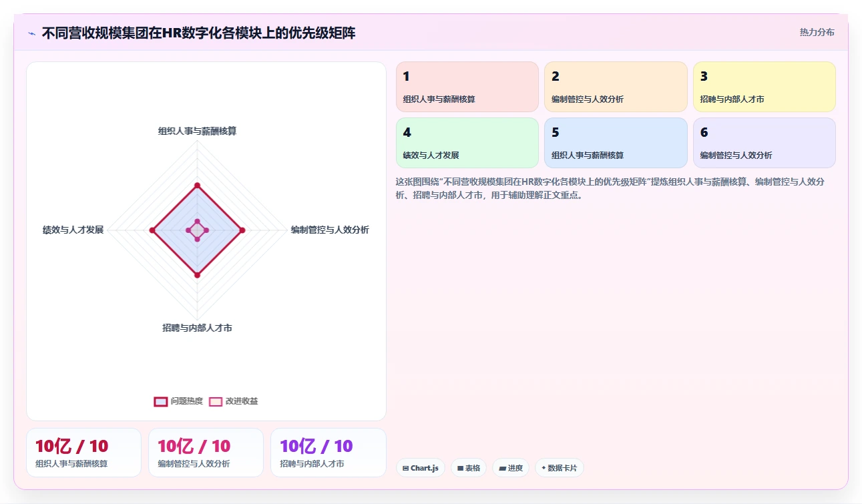The height and width of the screenshot is (504, 862).
Task: Click the purple 10亿 / 10 stat card
Action: (x=329, y=453)
